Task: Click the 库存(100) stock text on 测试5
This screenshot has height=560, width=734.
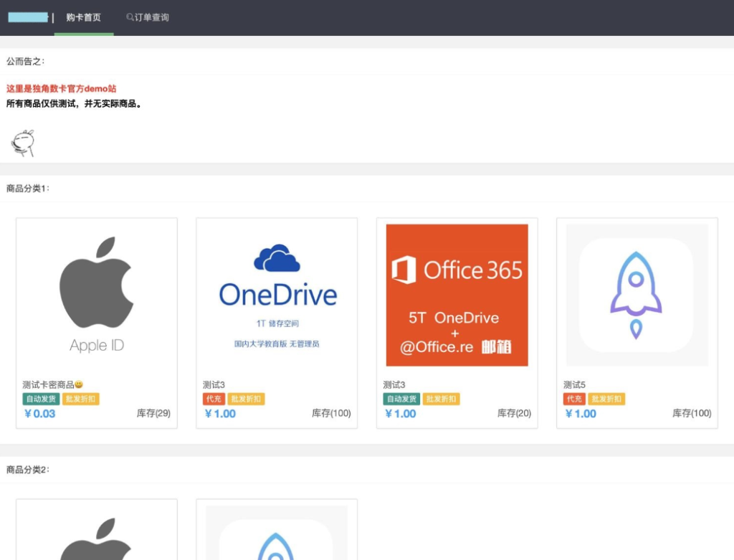Action: 692,413
